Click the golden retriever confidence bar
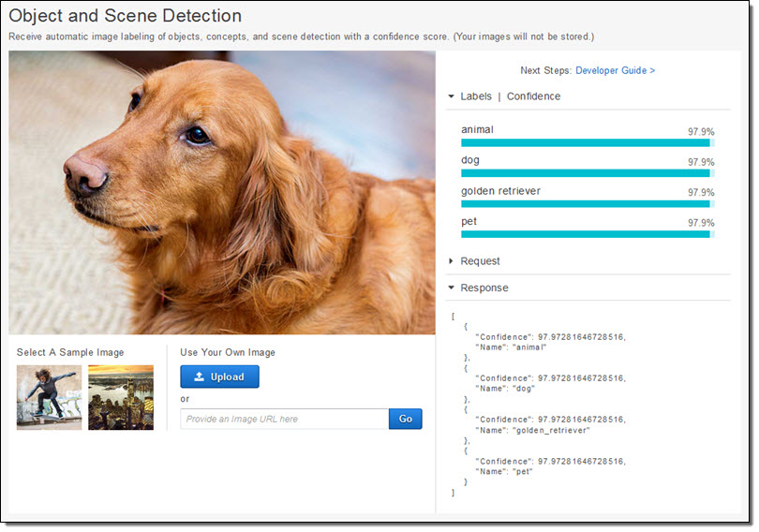759x532 pixels. (586, 203)
